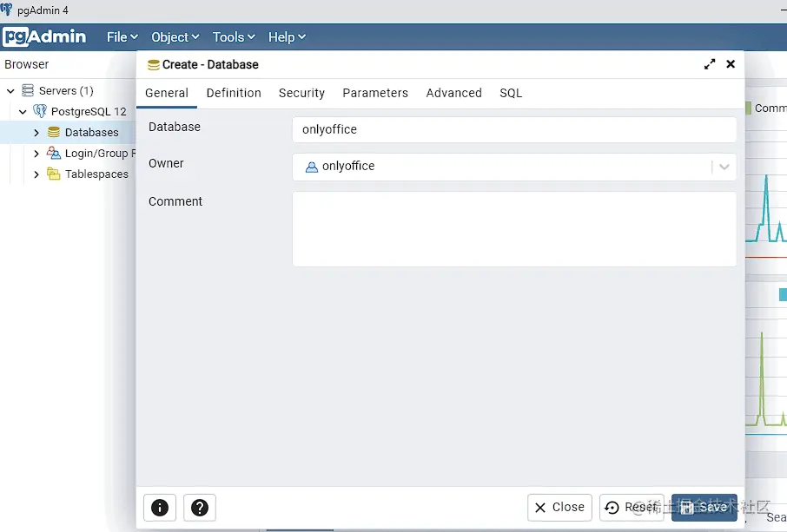This screenshot has height=532, width=787.
Task: Click the Comment field label
Action: point(175,201)
